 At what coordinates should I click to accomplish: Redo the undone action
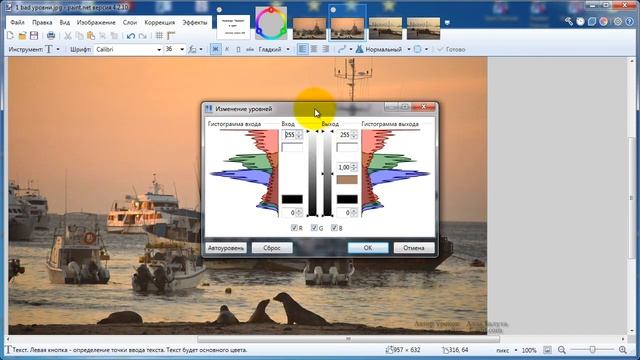click(142, 36)
